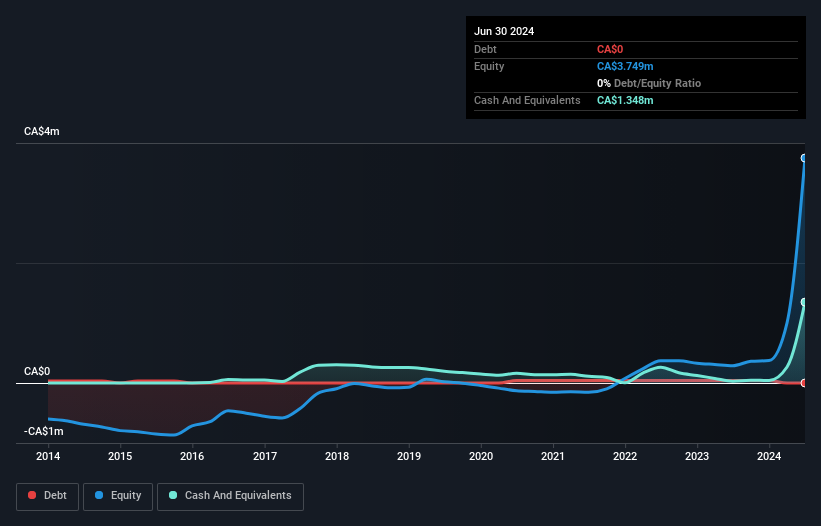Click the 2018 x-axis label
821x526 pixels.
(337, 456)
